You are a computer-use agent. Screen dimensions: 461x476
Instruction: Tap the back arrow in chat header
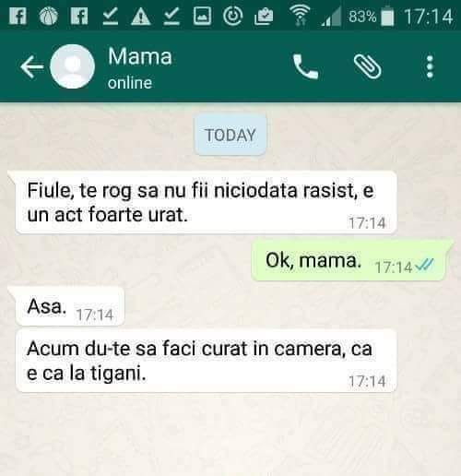click(x=31, y=66)
